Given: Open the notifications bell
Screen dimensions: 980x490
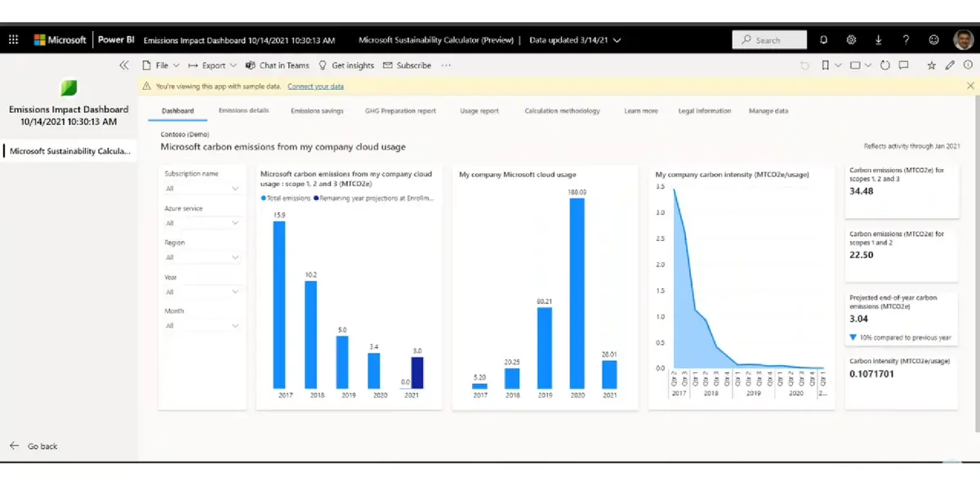Looking at the screenshot, I should coord(823,39).
